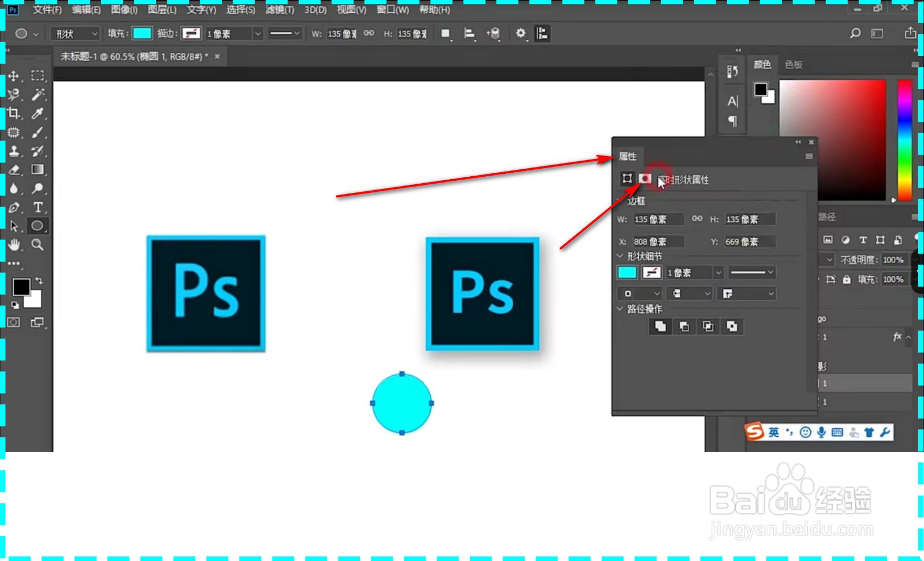Toggle the type layer filter in Layers

(863, 240)
